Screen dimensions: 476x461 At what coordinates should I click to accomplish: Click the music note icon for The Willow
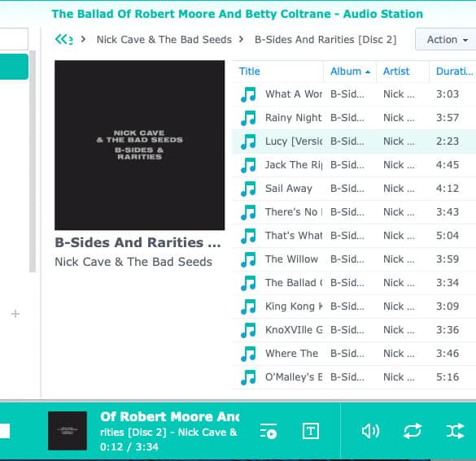[x=248, y=259]
